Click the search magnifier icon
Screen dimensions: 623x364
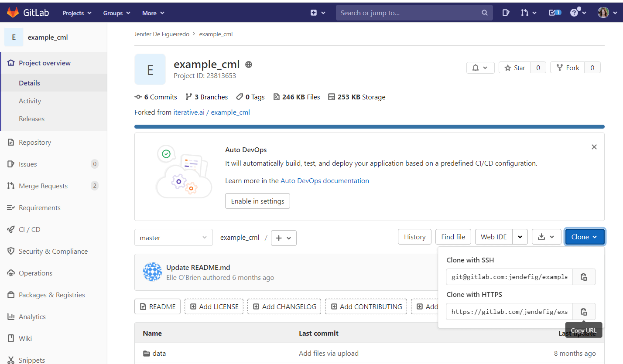coord(484,13)
